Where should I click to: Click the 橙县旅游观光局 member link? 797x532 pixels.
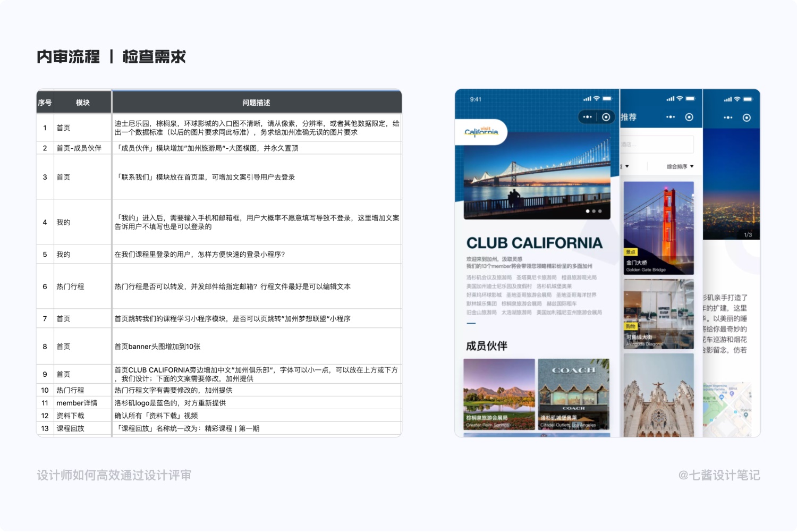[579, 277]
